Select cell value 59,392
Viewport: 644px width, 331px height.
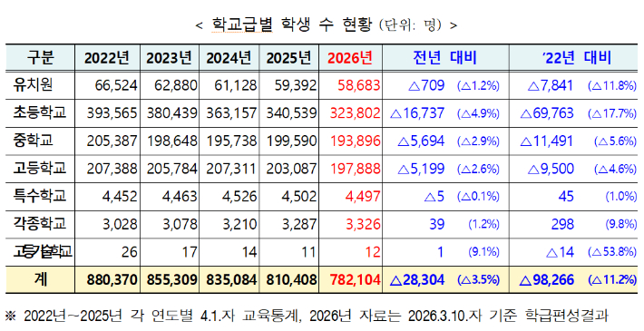click(x=296, y=86)
